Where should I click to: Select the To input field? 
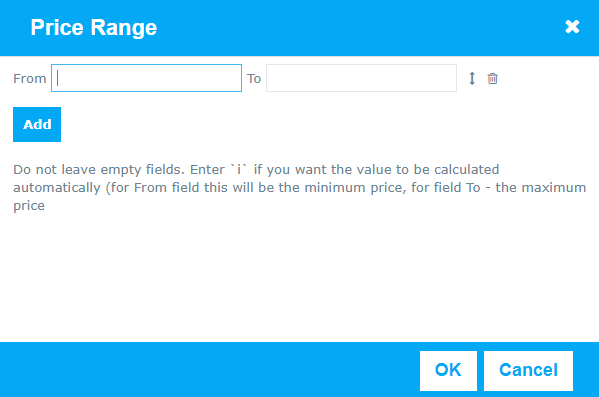[x=361, y=78]
